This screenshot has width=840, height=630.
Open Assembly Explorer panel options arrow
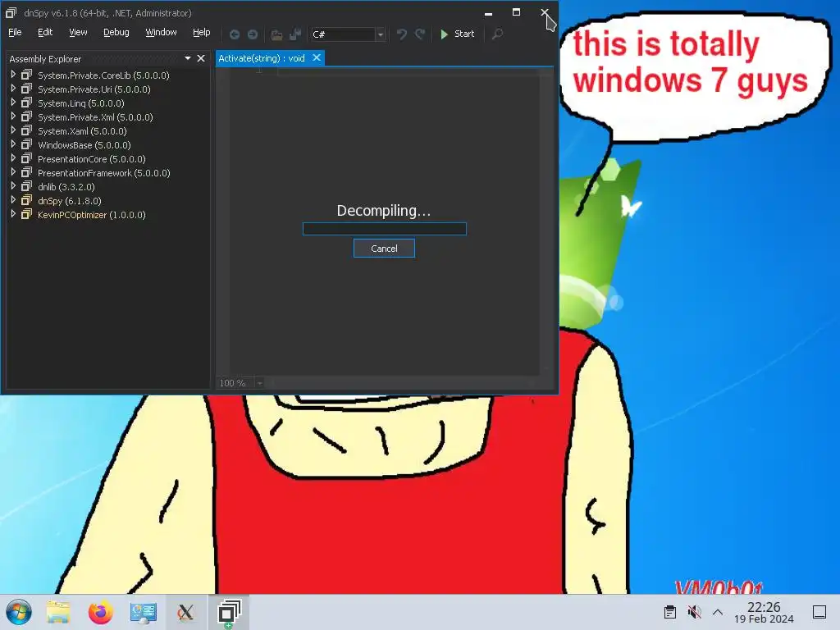coord(188,58)
